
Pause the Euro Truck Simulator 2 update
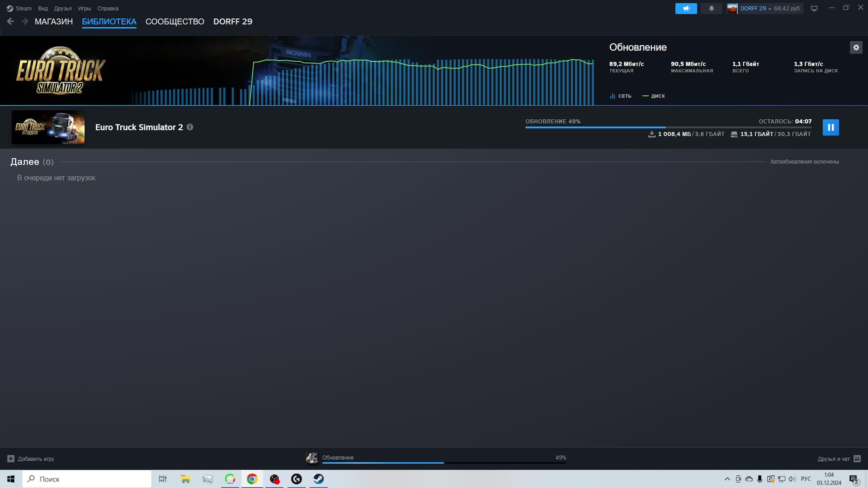pyautogui.click(x=830, y=127)
